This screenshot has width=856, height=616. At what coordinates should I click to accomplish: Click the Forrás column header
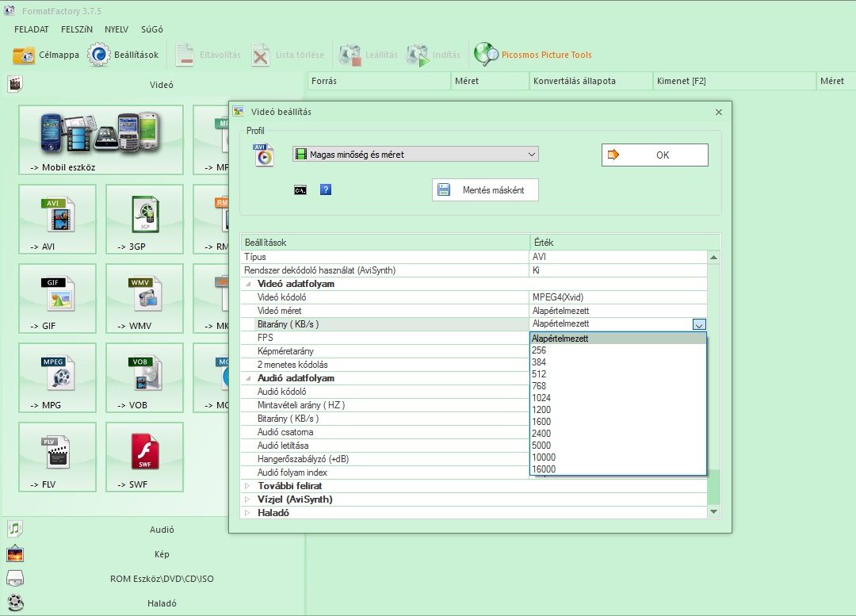(x=379, y=81)
